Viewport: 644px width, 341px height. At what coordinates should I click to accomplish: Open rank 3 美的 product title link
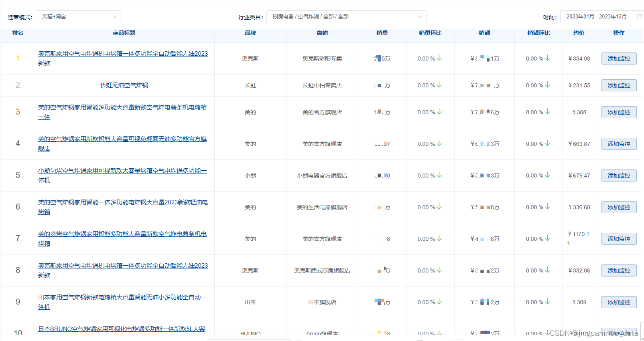coord(122,112)
